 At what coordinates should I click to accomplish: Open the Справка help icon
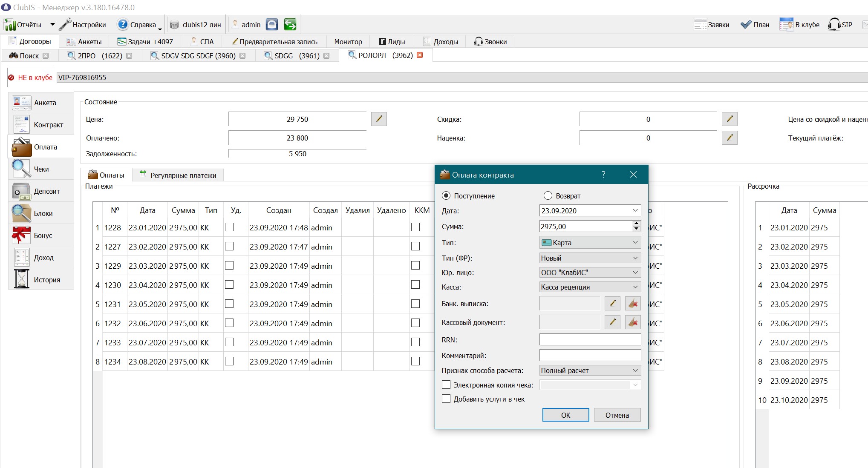tap(123, 24)
